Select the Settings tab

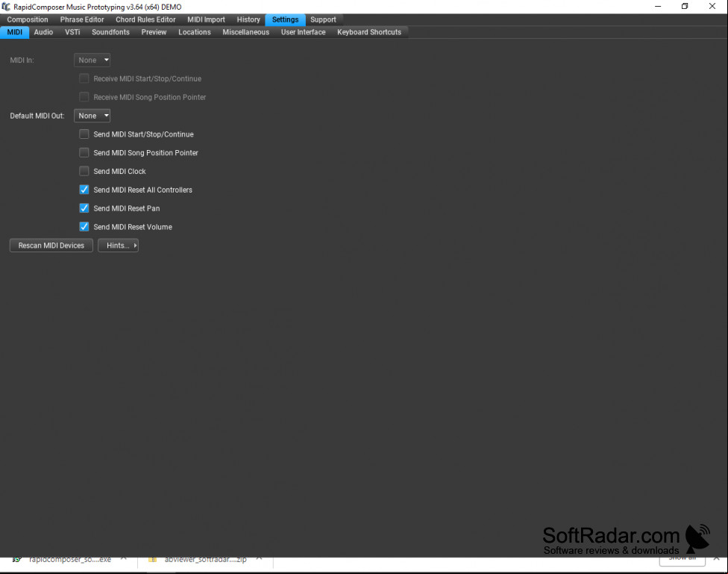point(285,19)
